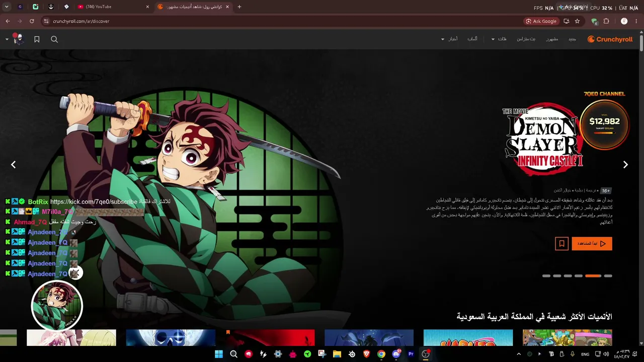The height and width of the screenshot is (362, 644).
Task: Show the next hero carousel slide
Action: tap(625, 164)
